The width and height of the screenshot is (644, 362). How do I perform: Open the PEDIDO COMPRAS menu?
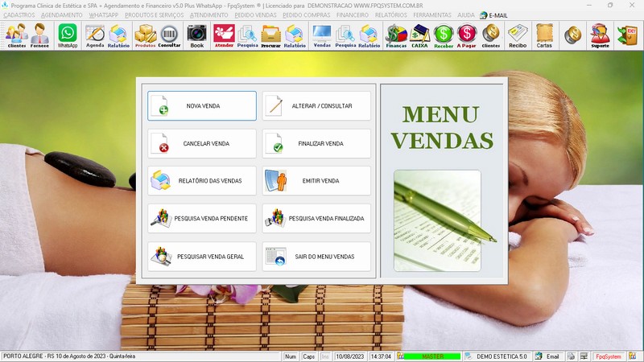pos(307,15)
